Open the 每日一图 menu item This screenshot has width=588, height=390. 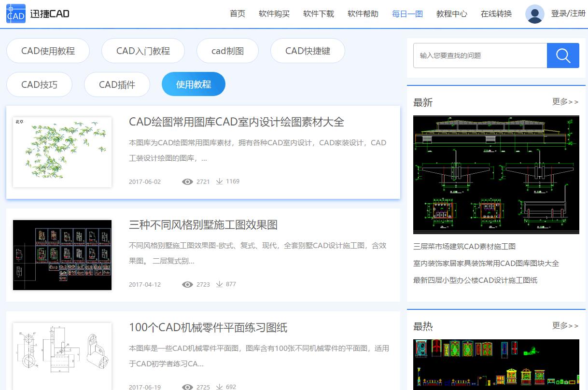click(407, 14)
